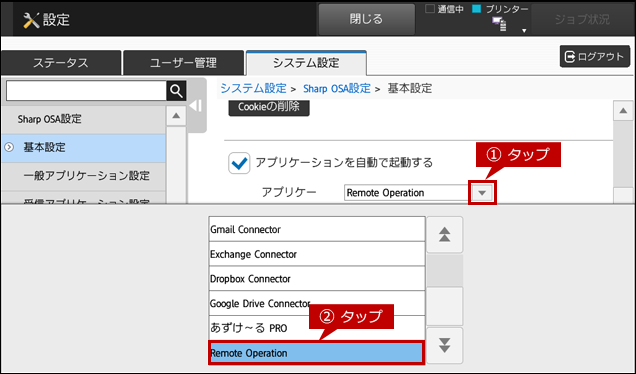Click the Remote Operation combo box field

[x=406, y=193]
